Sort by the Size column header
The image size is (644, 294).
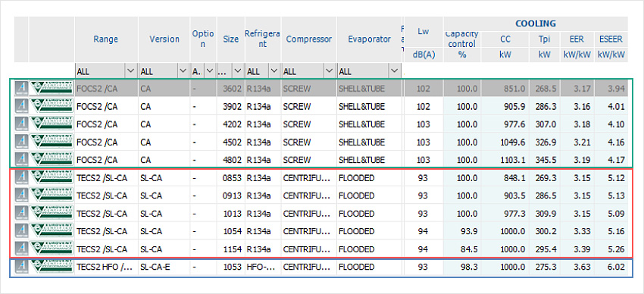(231, 39)
